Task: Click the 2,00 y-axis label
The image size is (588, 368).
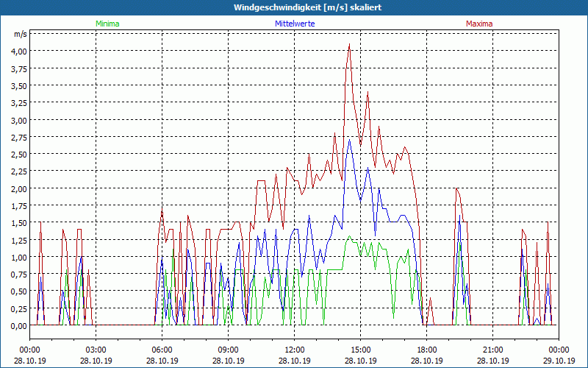Action: pos(18,189)
